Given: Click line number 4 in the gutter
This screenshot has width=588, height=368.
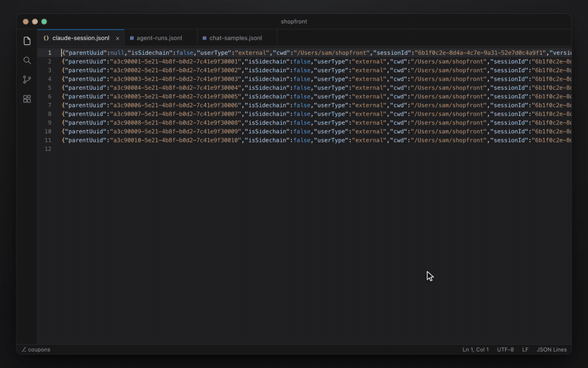Looking at the screenshot, I should tap(50, 79).
